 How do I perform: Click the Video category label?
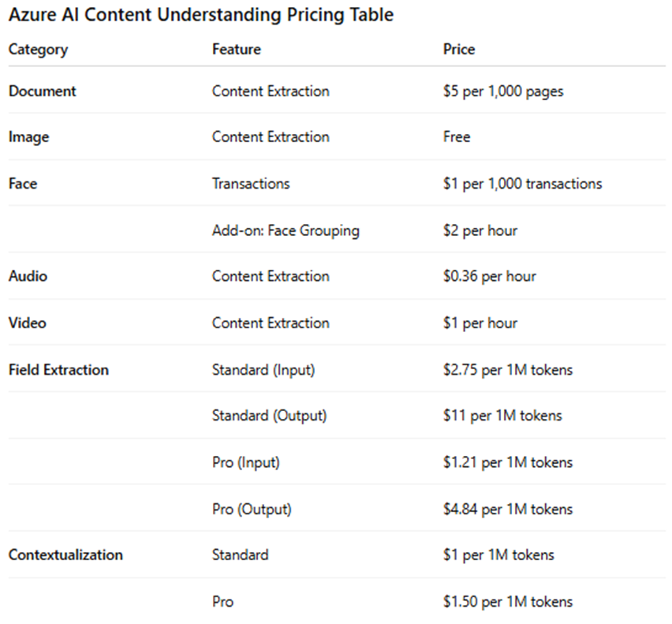[28, 323]
